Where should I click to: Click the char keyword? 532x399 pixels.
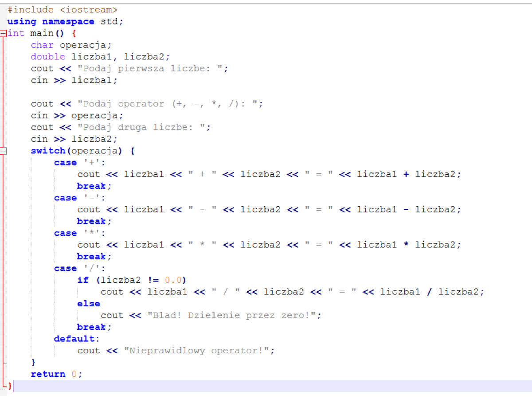tap(42, 45)
